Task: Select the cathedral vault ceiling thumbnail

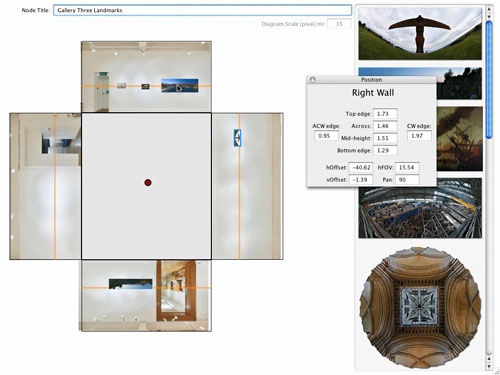Action: click(420, 307)
